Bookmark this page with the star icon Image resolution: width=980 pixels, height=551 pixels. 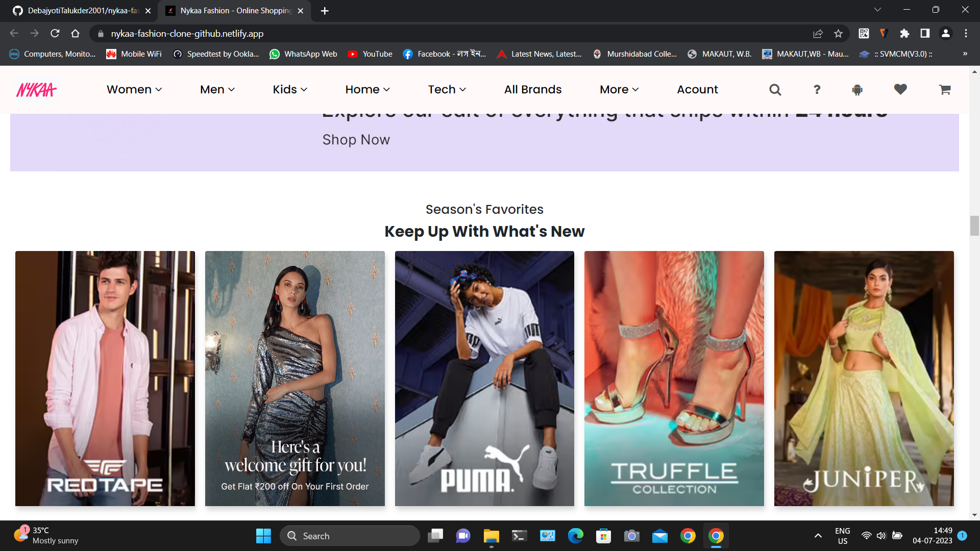(x=838, y=33)
